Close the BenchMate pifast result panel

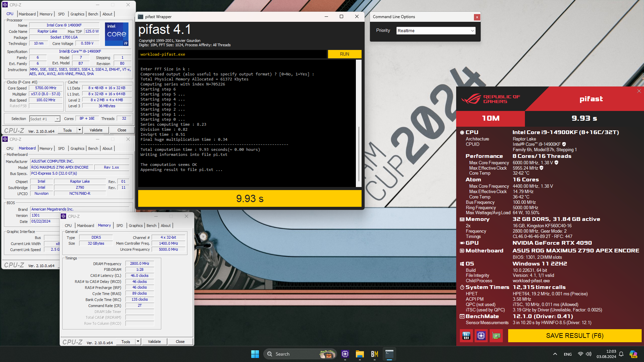639,91
